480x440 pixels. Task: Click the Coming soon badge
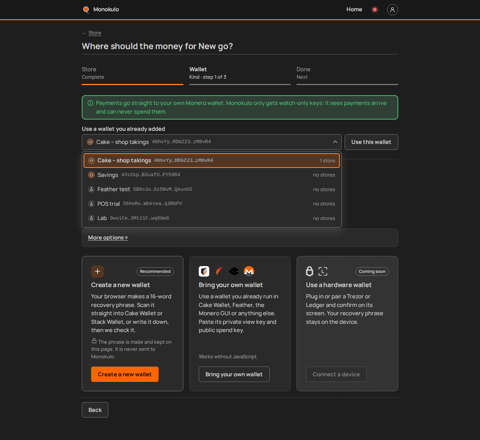[372, 271]
